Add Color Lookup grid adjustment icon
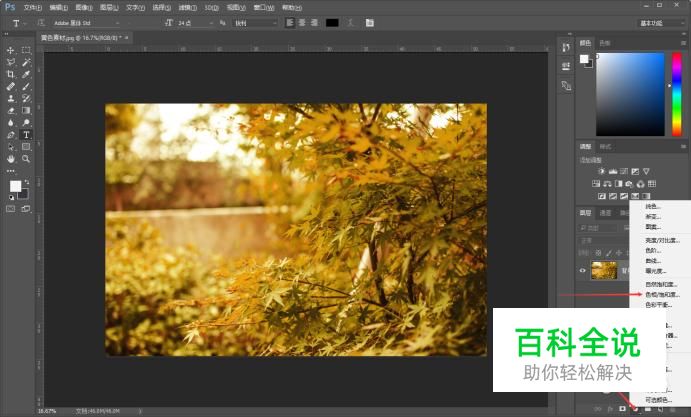 pyautogui.click(x=652, y=184)
